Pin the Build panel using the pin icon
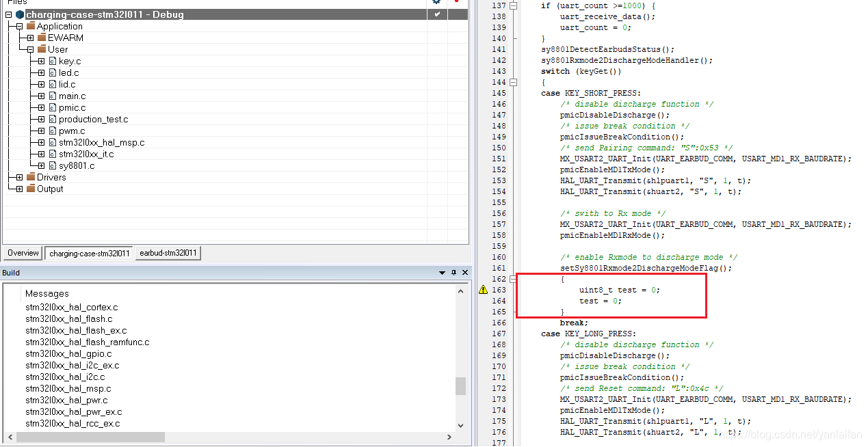Image resolution: width=868 pixels, height=447 pixels. (x=453, y=272)
